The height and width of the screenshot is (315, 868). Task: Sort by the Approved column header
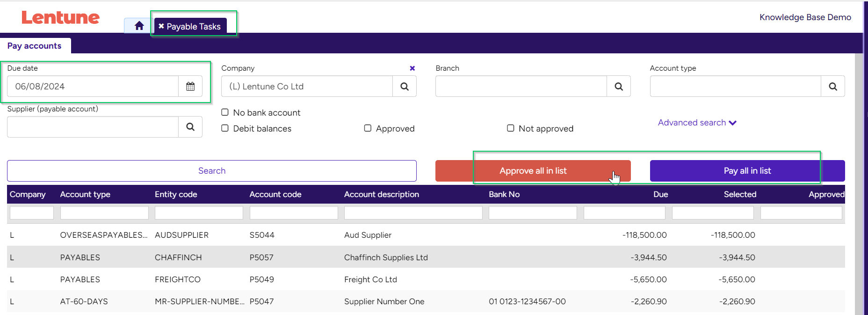tap(826, 194)
